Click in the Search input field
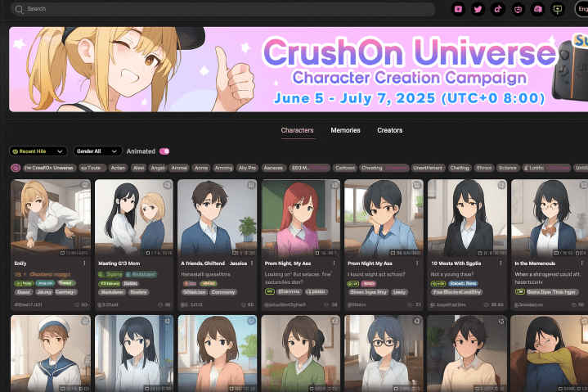The height and width of the screenshot is (392, 588). (x=222, y=9)
